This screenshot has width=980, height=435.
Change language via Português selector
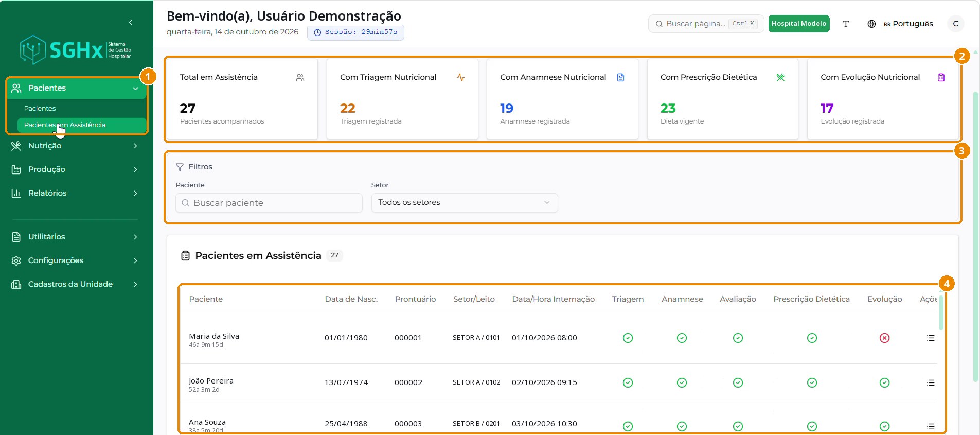[908, 24]
